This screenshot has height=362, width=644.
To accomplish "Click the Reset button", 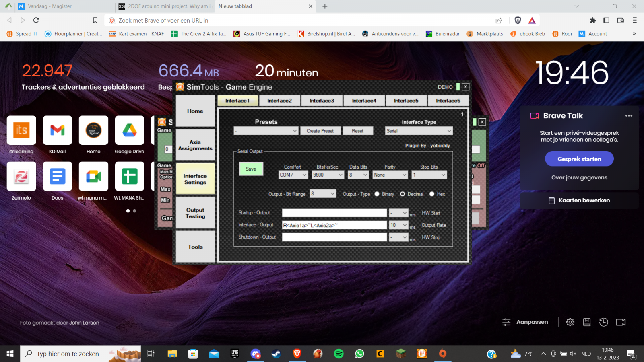I will coord(358,131).
